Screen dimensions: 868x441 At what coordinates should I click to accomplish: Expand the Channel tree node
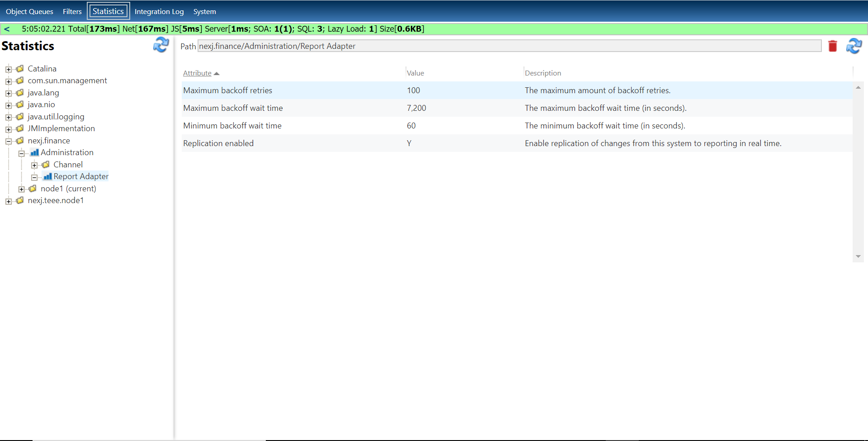click(x=35, y=165)
